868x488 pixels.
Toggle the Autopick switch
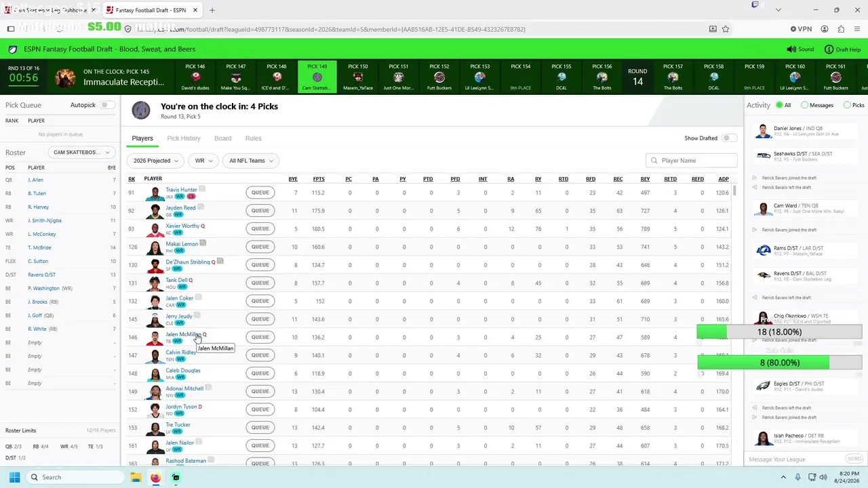click(107, 105)
